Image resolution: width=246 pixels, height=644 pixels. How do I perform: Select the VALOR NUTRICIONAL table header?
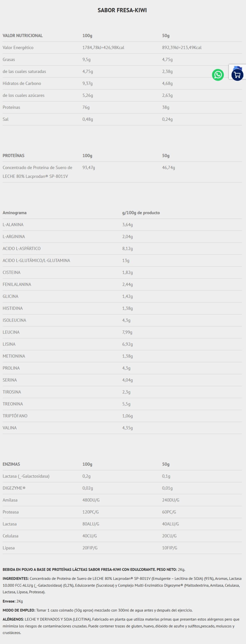(x=23, y=35)
